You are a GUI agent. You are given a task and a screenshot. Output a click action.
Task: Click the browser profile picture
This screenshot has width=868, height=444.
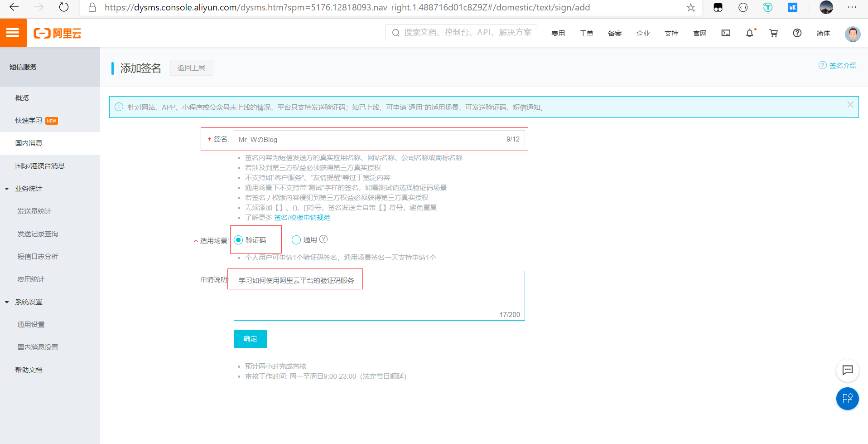click(826, 7)
